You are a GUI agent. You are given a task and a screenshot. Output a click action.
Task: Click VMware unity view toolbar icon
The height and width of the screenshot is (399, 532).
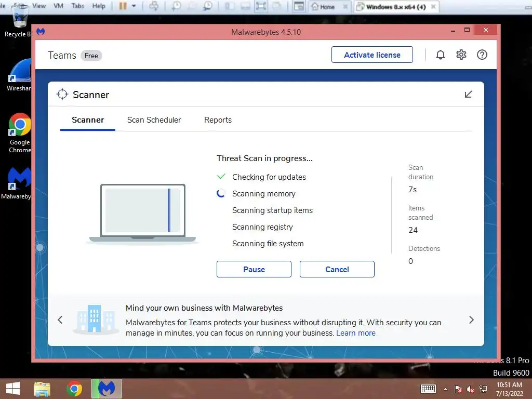(x=277, y=6)
